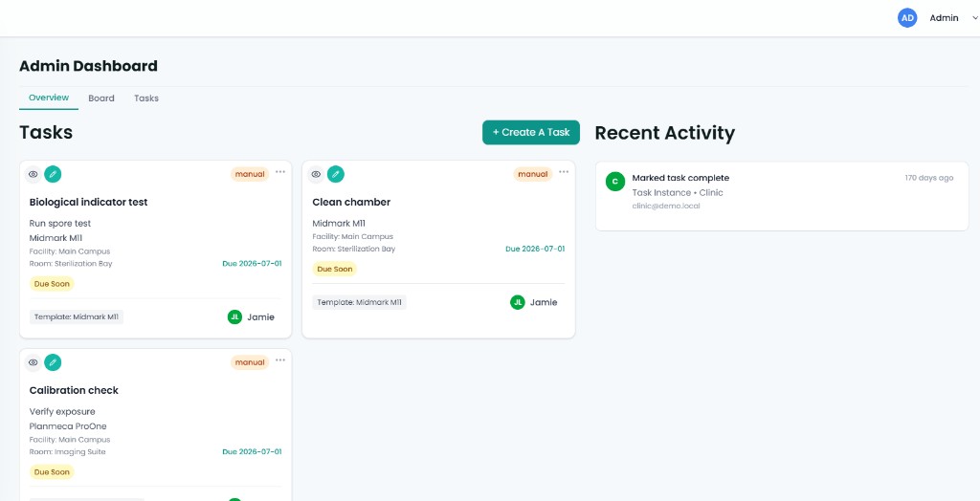This screenshot has height=501, width=980.
Task: Click manual badge on Calibration check card
Action: coord(250,362)
